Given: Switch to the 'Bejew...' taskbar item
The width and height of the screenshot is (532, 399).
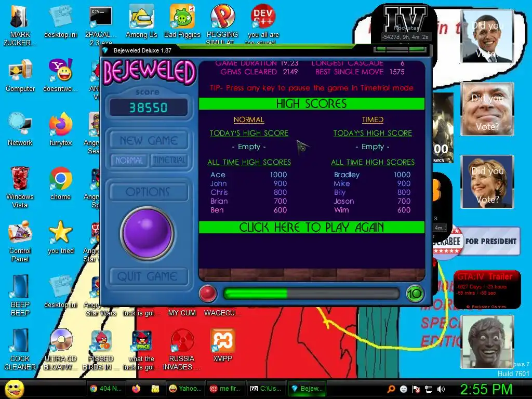Looking at the screenshot, I should [x=307, y=389].
